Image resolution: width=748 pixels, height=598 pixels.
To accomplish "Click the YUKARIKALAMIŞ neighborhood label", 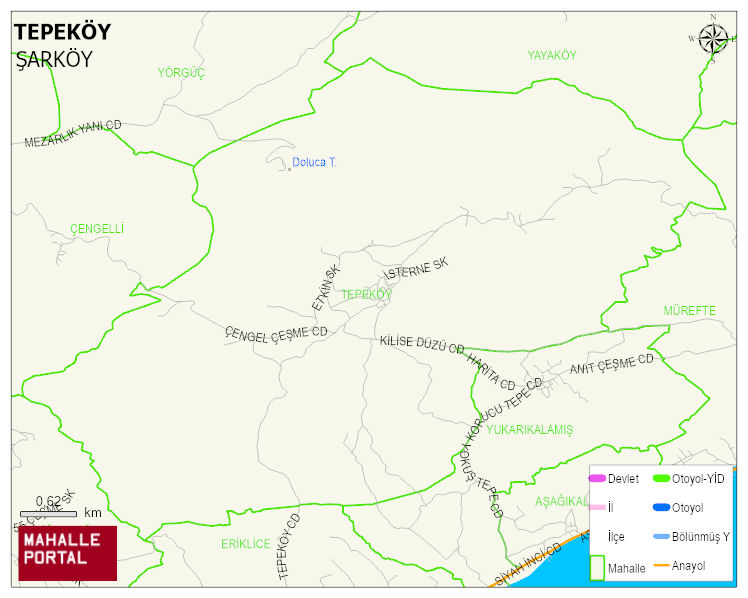I will click(x=529, y=430).
